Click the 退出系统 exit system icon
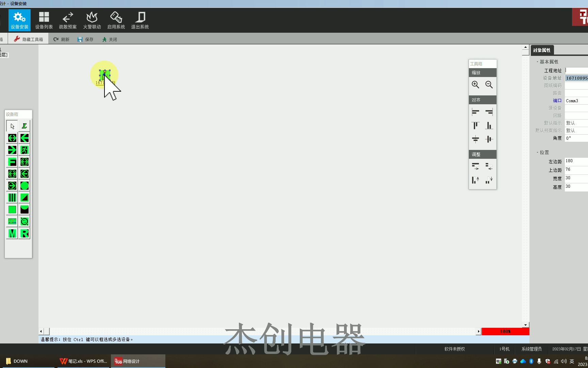588x368 pixels. (140, 20)
